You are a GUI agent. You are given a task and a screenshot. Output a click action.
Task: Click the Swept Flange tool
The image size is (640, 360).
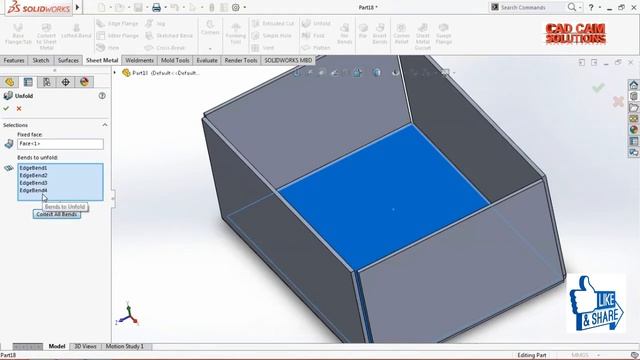point(444,34)
